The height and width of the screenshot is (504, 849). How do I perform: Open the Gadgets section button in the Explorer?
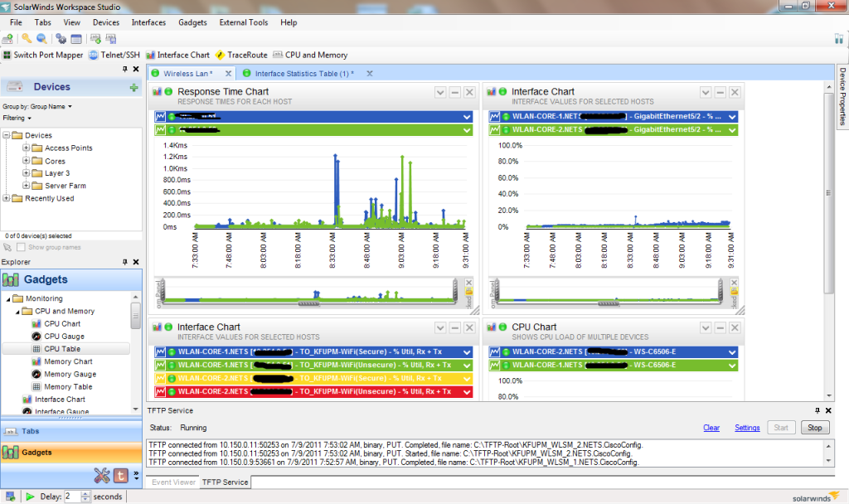point(71,453)
